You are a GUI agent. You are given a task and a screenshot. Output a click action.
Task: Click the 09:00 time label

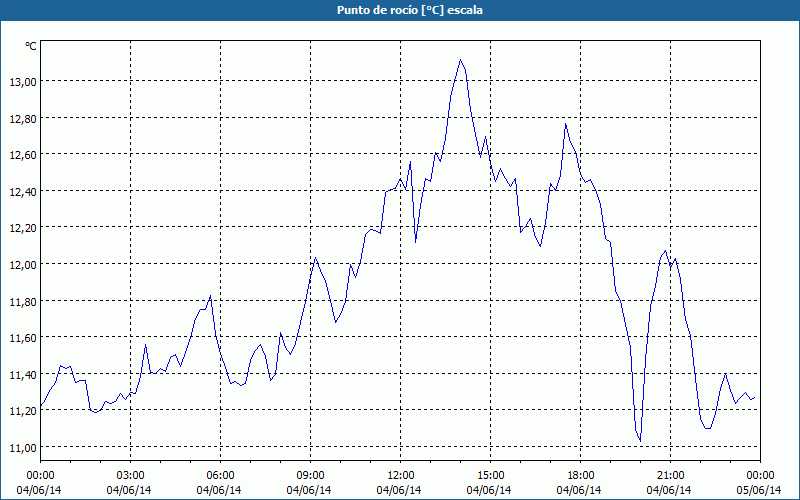311,476
